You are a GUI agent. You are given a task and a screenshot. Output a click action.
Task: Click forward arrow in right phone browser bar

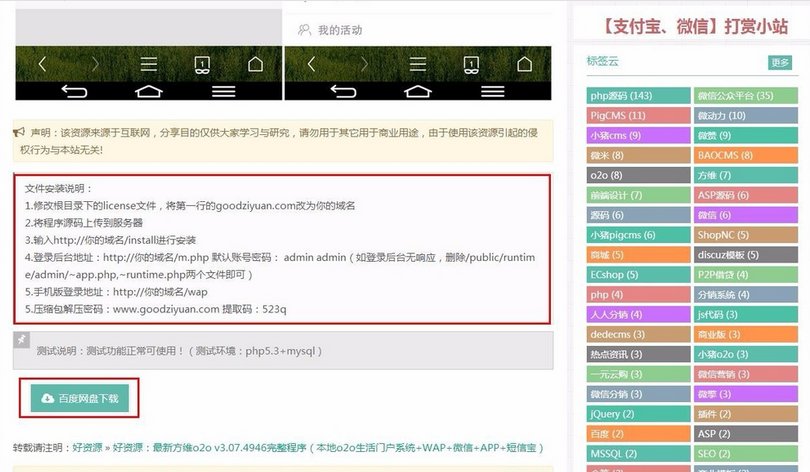point(365,64)
